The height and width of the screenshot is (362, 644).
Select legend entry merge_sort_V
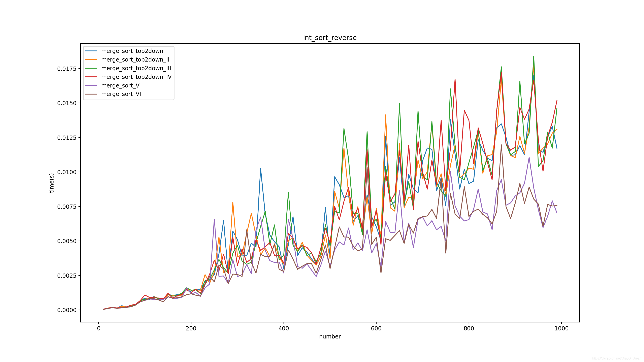tap(120, 86)
